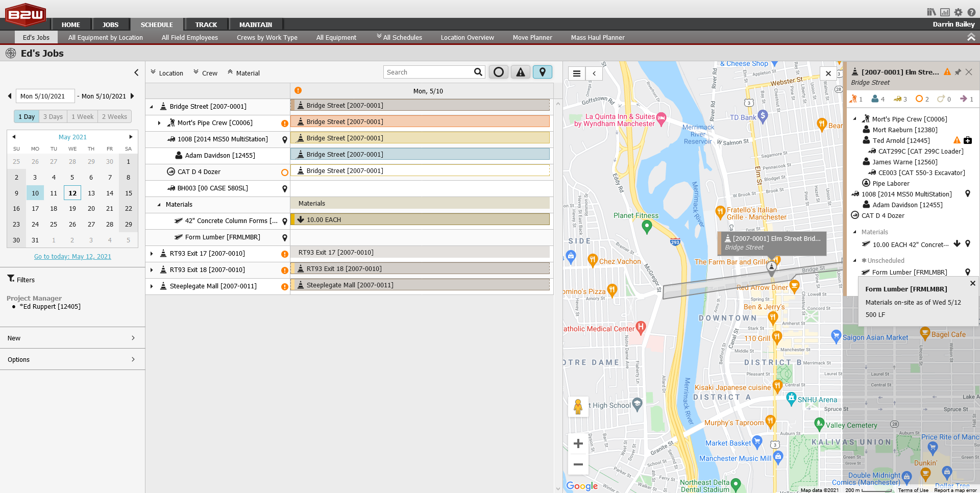
Task: Toggle the open needs circle filter button
Action: point(499,72)
